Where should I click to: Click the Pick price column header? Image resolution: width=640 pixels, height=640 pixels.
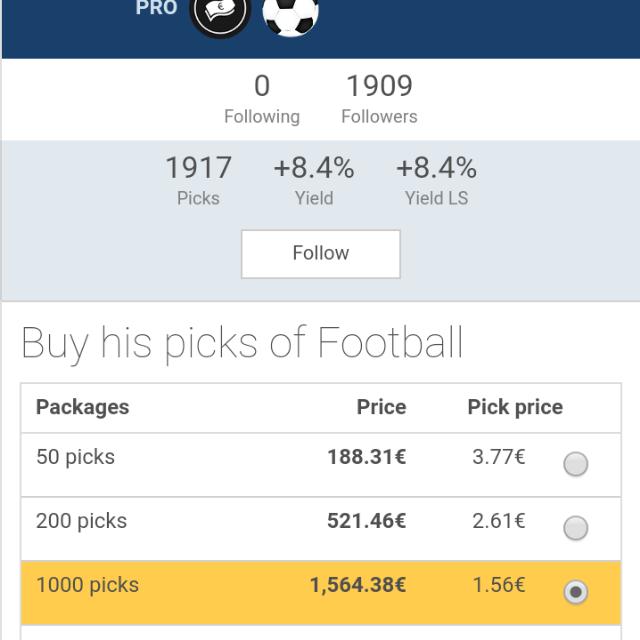(515, 407)
